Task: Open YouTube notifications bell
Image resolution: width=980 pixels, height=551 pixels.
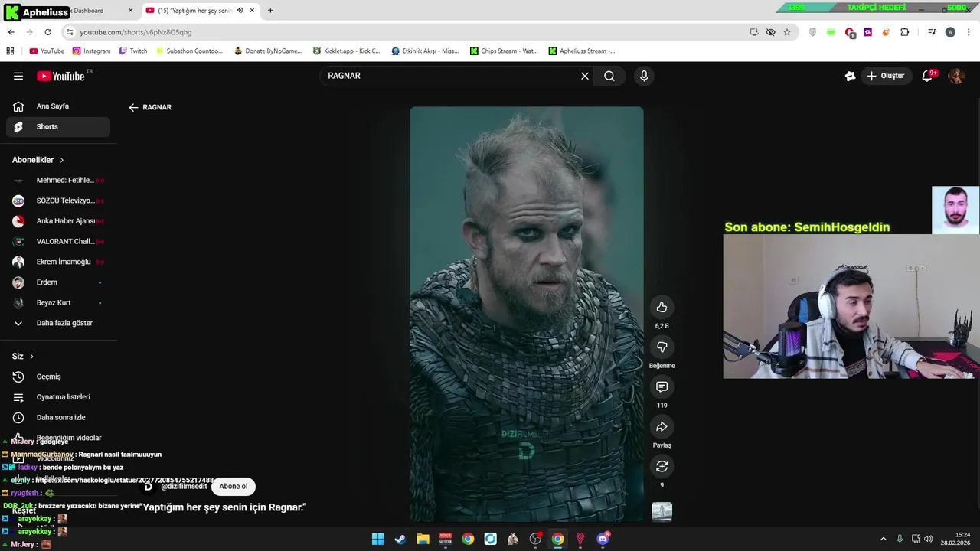Action: (927, 76)
